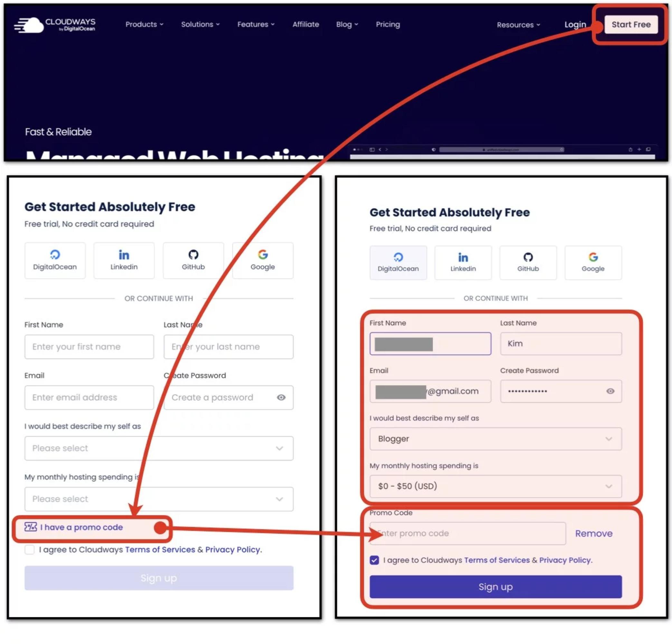The width and height of the screenshot is (672, 644).
Task: Expand the Resources dropdown
Action: pos(518,25)
